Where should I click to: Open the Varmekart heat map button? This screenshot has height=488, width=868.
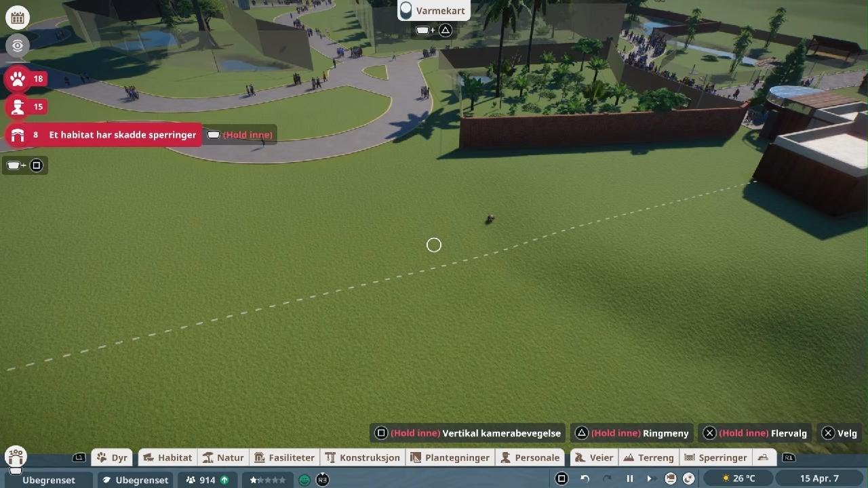point(434,11)
